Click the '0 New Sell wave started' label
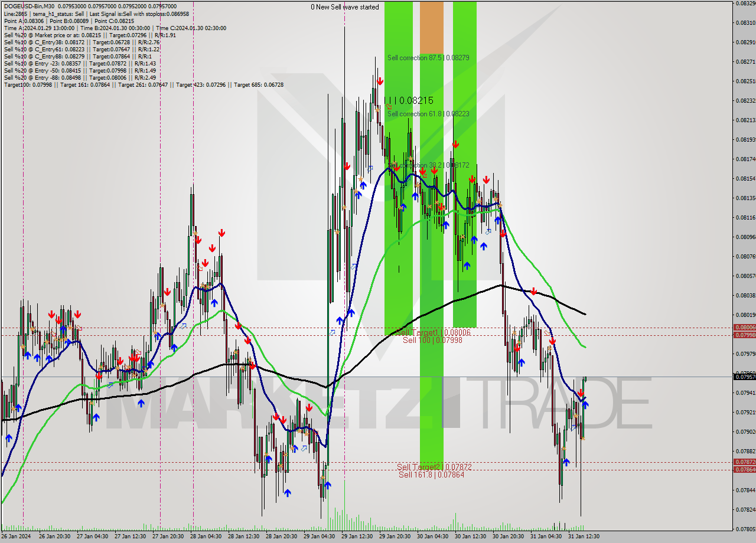The width and height of the screenshot is (756, 543). click(x=345, y=7)
